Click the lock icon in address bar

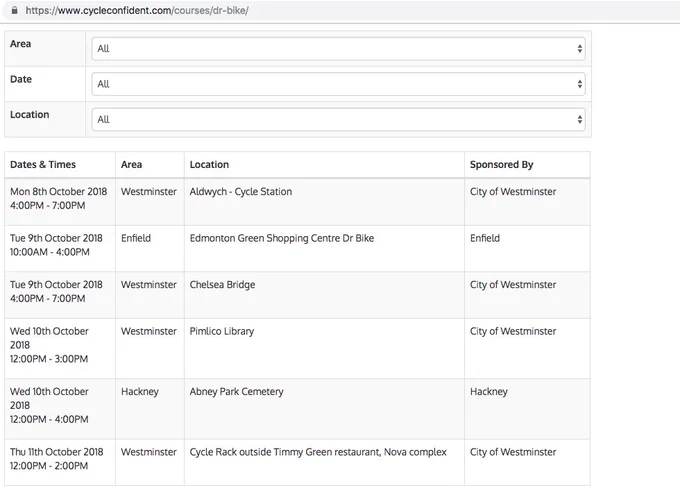(15, 10)
